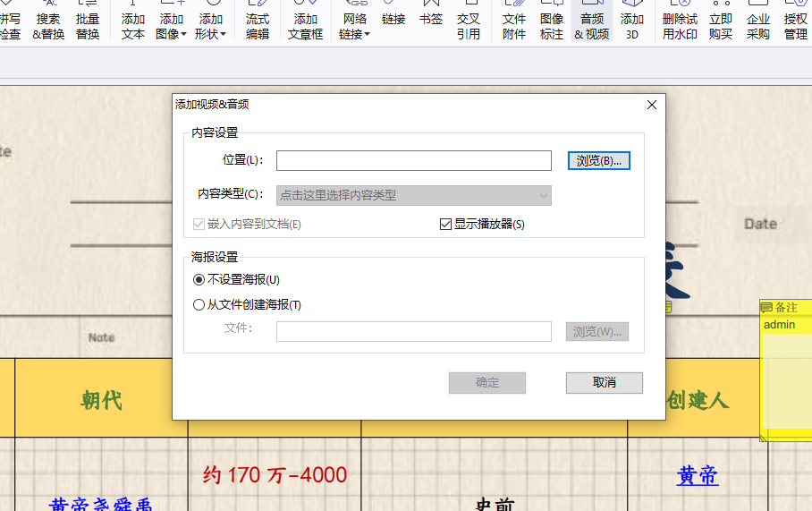Click the 添加3D toolbar icon
This screenshot has height=511, width=812.
point(631,20)
